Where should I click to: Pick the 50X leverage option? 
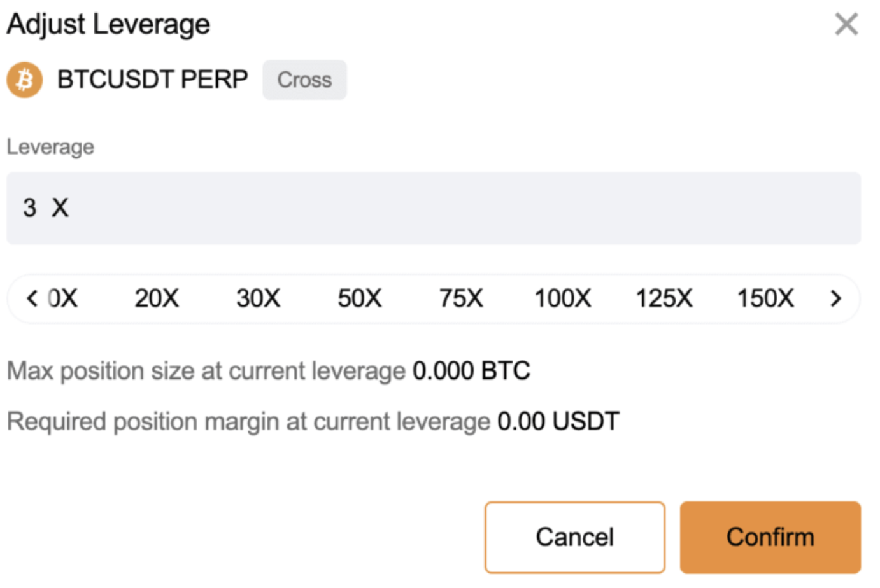(x=359, y=298)
